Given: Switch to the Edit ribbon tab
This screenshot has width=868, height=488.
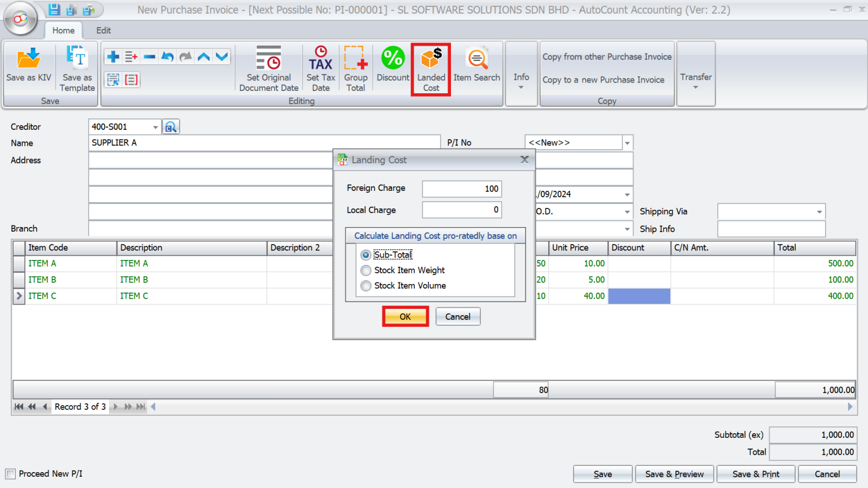Looking at the screenshot, I should click(103, 30).
